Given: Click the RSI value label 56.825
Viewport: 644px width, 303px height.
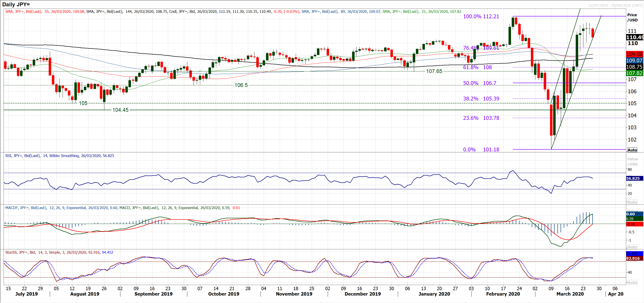Looking at the screenshot, I should pos(635,178).
